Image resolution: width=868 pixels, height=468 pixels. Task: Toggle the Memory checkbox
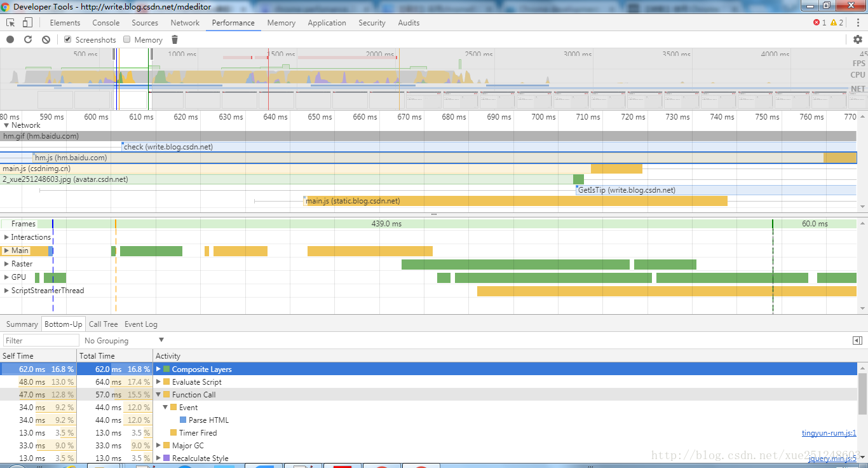(127, 39)
